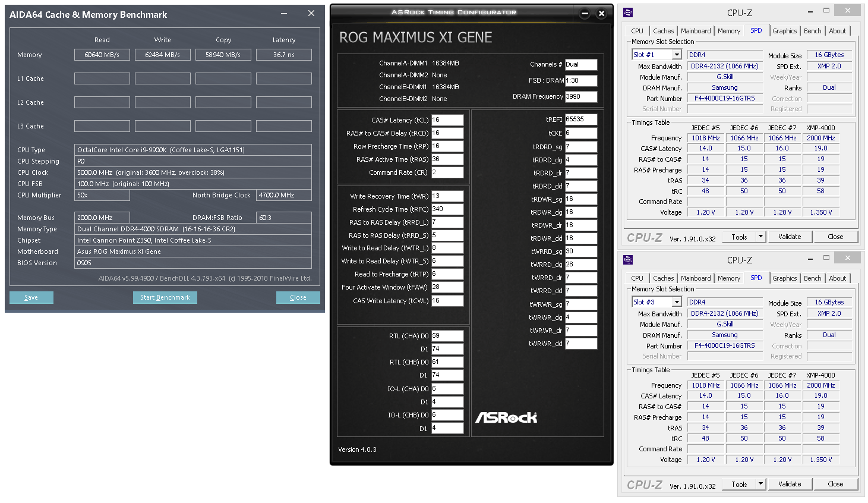Screen dimensions: 868x503
Task: Click the CPU-Z logo icon in the Slot #1 window title bar
Action: (x=628, y=12)
